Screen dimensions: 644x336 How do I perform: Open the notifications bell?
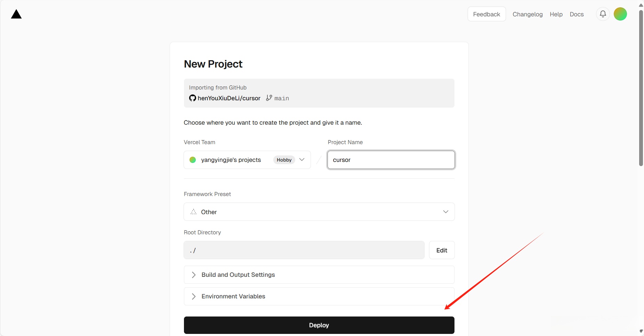coord(603,14)
